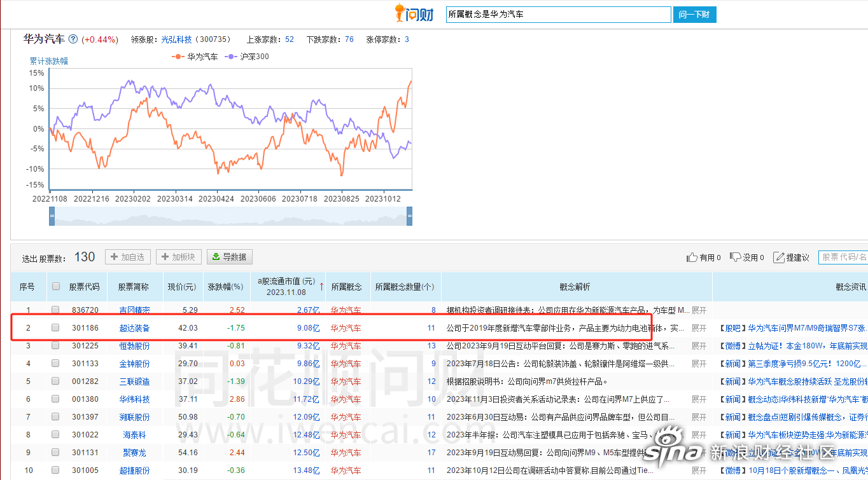
Task: Click the red sort arrow in a股流通市值 header
Action: 321,287
